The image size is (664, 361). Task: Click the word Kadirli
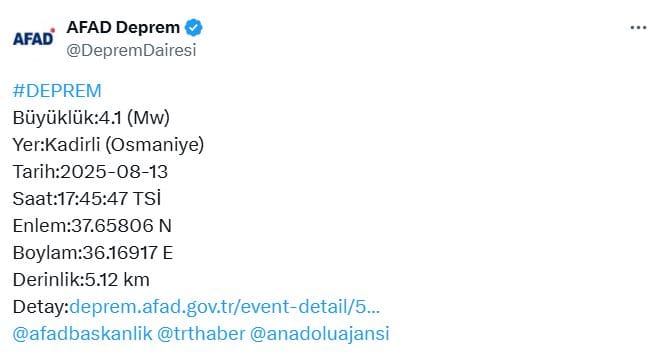[x=72, y=145]
